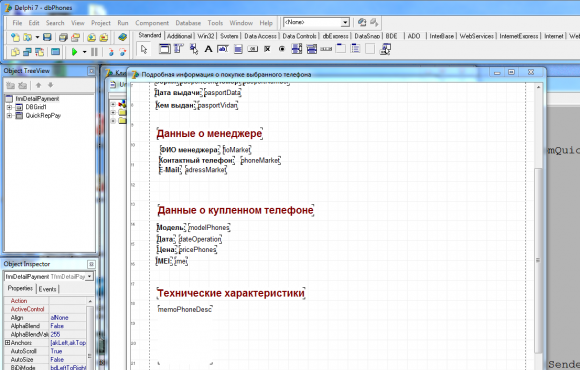Click the AutoScroll True value
The width and height of the screenshot is (580, 370).
[68, 351]
